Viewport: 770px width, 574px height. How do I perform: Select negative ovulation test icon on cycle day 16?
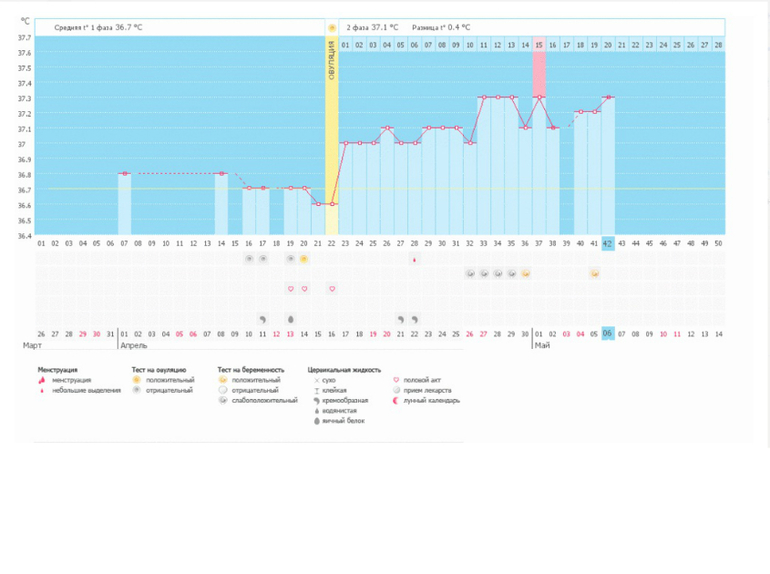pyautogui.click(x=249, y=259)
